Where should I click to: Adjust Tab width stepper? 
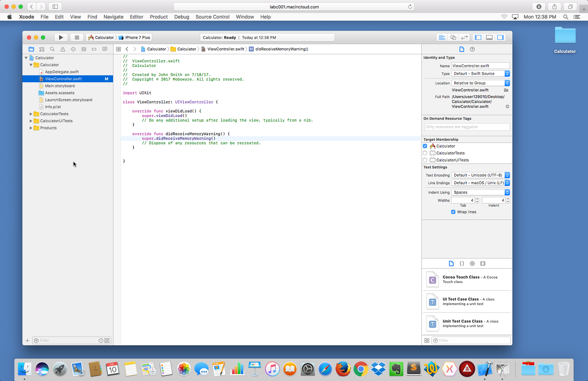pyautogui.click(x=477, y=200)
